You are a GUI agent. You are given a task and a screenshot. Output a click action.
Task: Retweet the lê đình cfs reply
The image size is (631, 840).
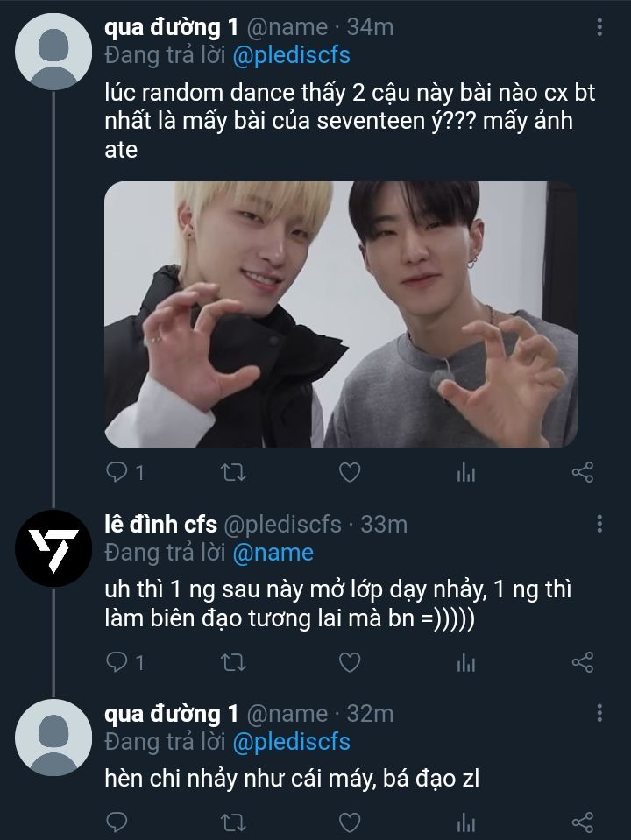coord(232,662)
